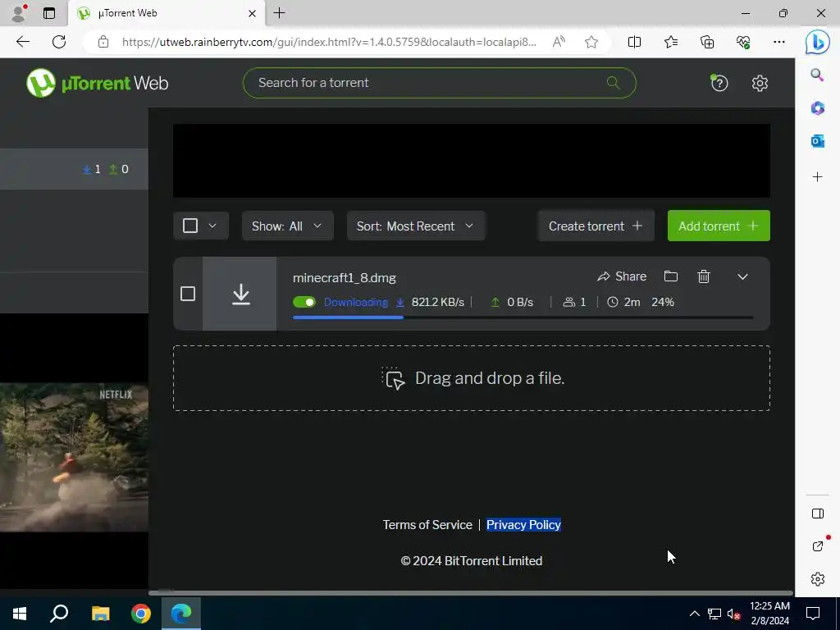This screenshot has width=840, height=630.
Task: Click the clock icon showing 2m remaining
Action: tap(612, 302)
